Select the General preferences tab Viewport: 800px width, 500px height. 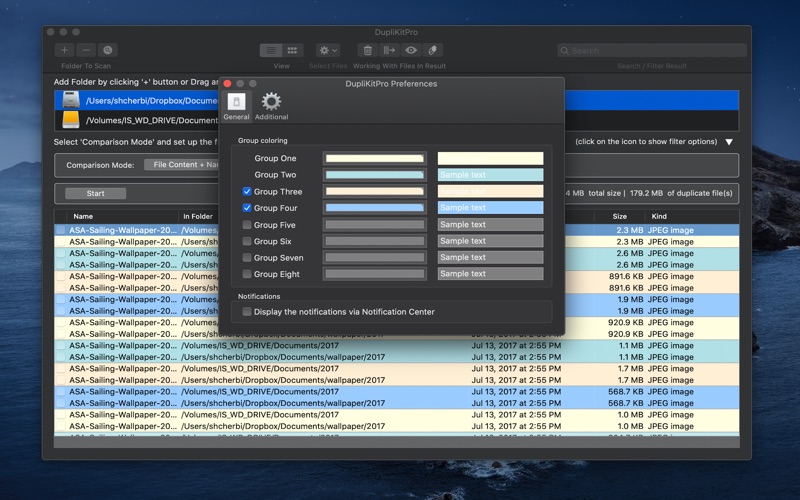point(236,106)
